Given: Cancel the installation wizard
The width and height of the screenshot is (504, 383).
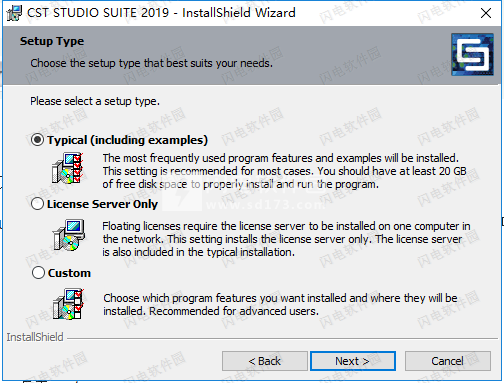Looking at the screenshot, I should coord(448,361).
